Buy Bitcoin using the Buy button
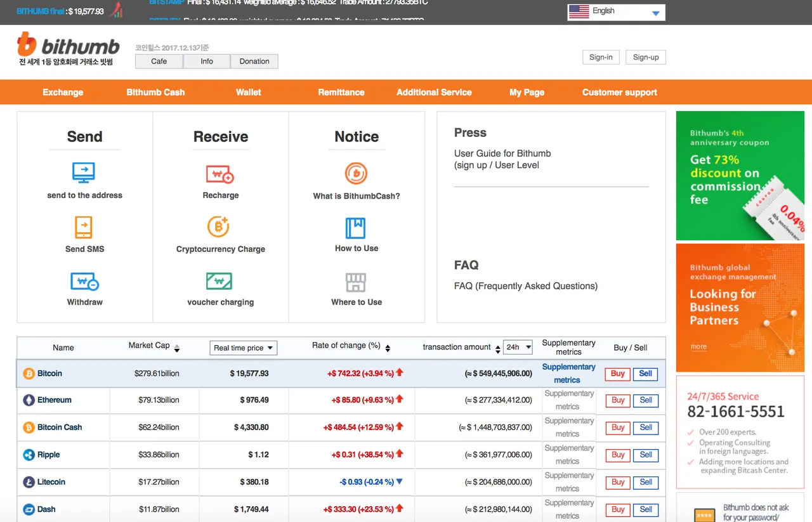The height and width of the screenshot is (522, 812). (x=618, y=374)
